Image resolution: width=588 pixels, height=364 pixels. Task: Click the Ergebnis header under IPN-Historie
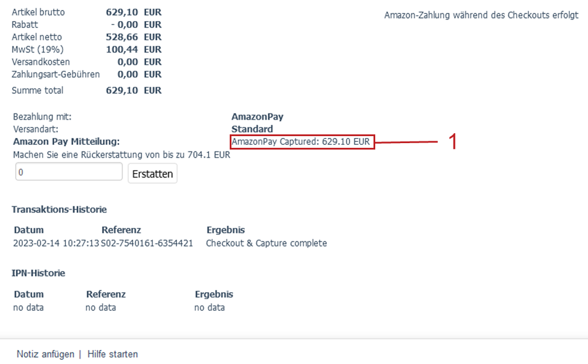214,294
